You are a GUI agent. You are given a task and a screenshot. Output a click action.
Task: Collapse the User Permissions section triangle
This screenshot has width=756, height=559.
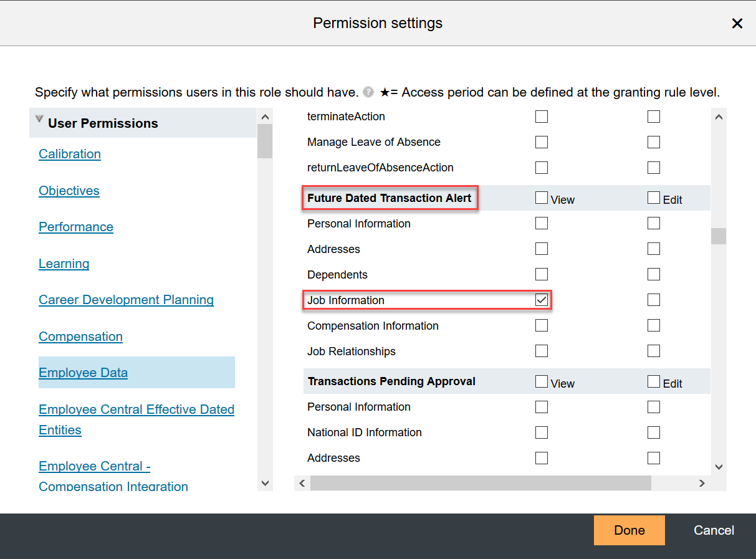[x=39, y=118]
